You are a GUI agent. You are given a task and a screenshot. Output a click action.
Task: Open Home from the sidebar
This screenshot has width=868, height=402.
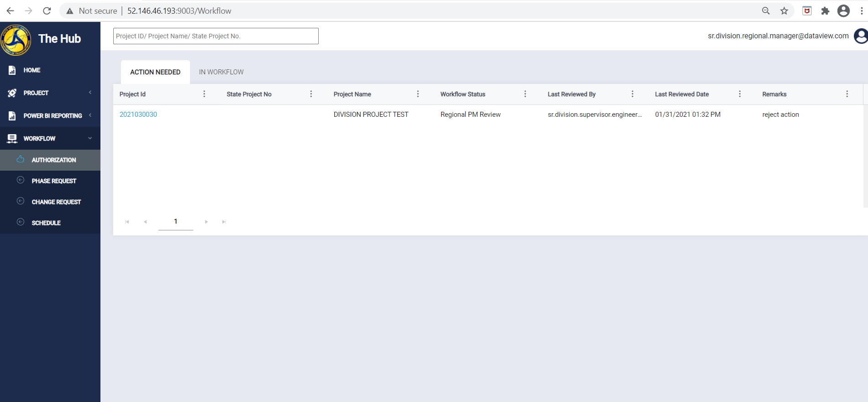point(50,70)
